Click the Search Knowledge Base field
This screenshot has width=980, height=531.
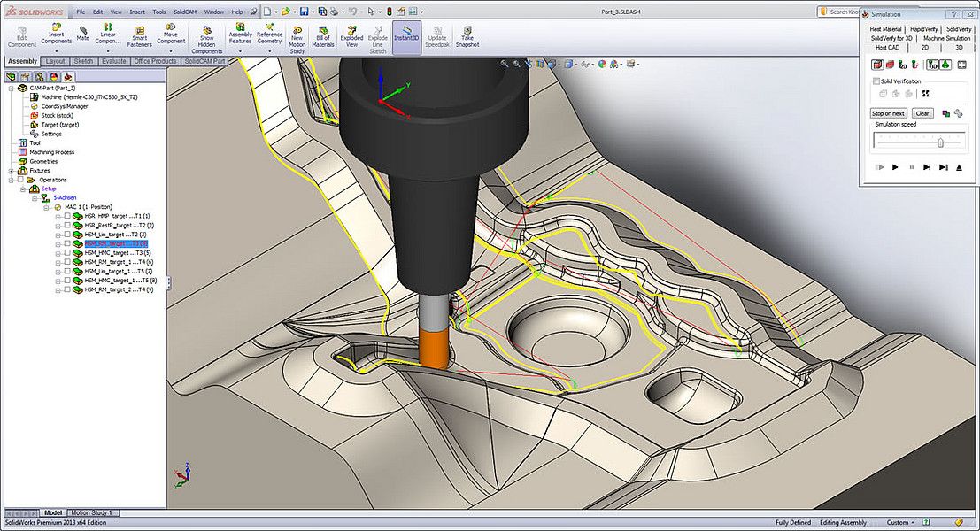(x=843, y=12)
